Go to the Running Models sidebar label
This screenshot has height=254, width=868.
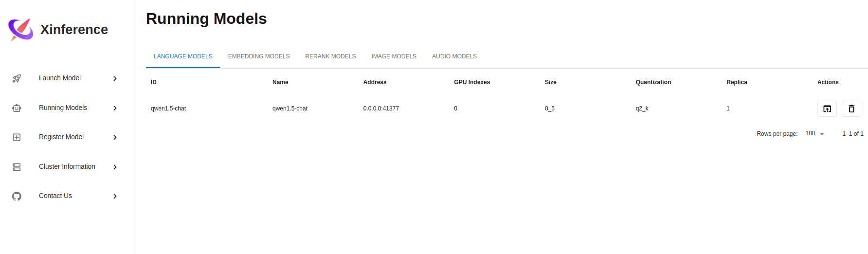tap(63, 108)
